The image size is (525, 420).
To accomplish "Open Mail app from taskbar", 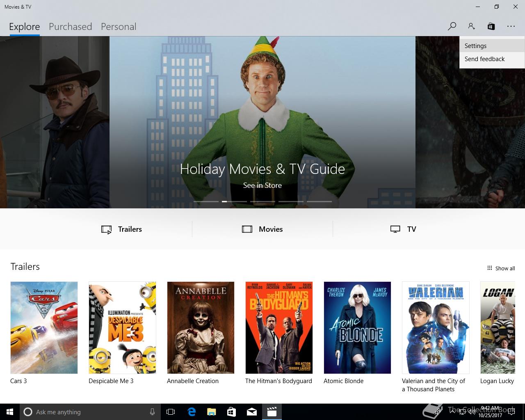I will (x=252, y=412).
